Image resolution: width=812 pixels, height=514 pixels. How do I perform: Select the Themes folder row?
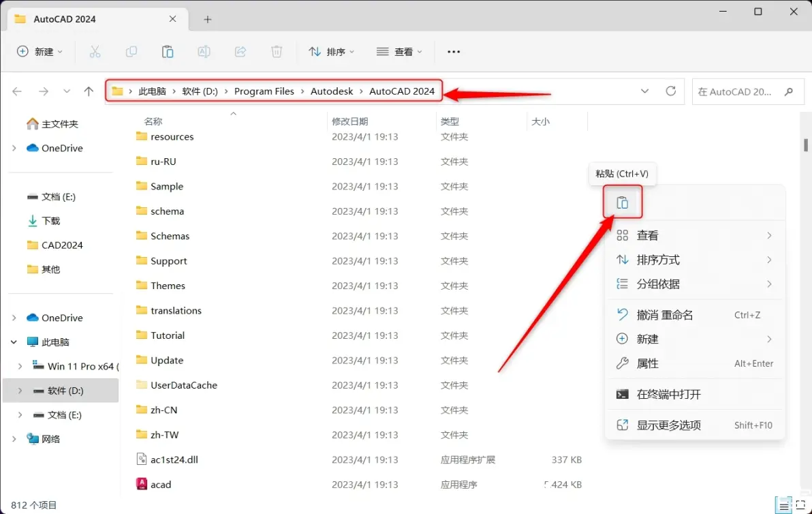tap(358, 286)
